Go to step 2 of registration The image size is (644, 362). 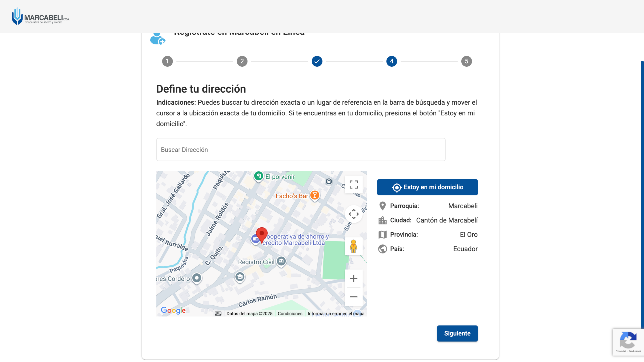click(242, 61)
